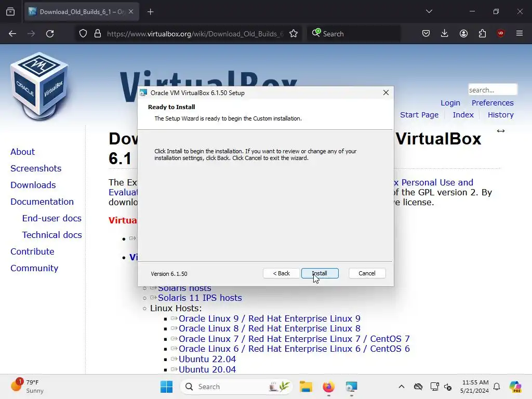
Task: Open the Firefox hamburger application menu
Action: [x=520, y=33]
